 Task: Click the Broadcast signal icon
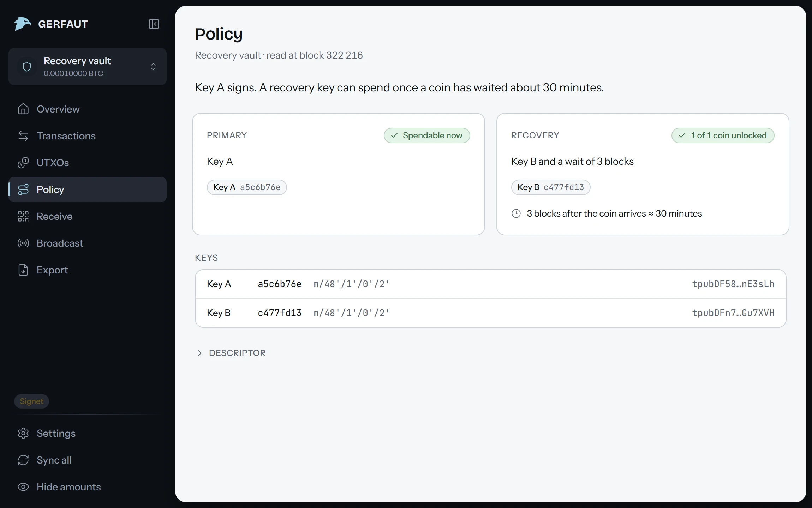(x=23, y=243)
